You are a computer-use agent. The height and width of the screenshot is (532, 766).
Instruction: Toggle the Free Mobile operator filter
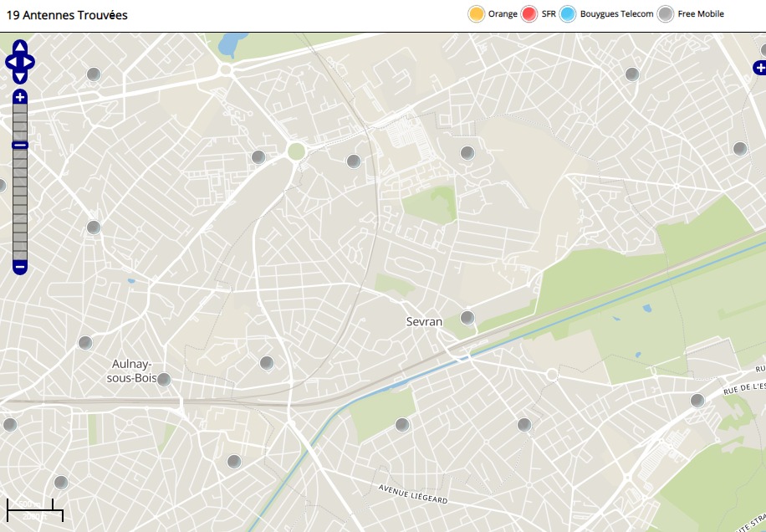point(666,14)
